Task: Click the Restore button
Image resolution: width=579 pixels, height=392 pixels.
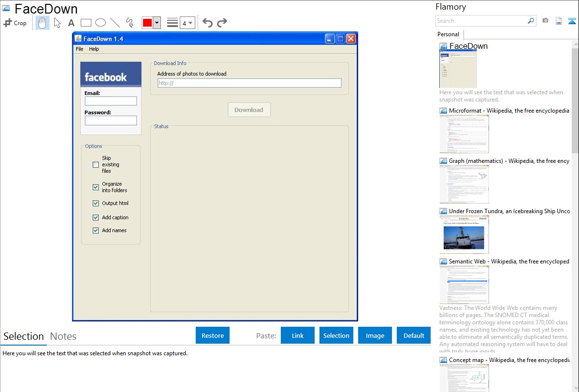Action: pyautogui.click(x=213, y=335)
